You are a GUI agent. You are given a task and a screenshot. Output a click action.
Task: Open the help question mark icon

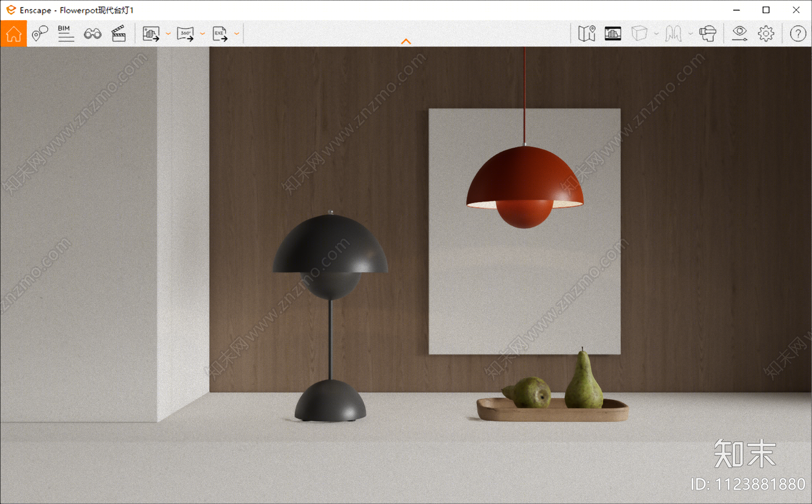click(798, 34)
